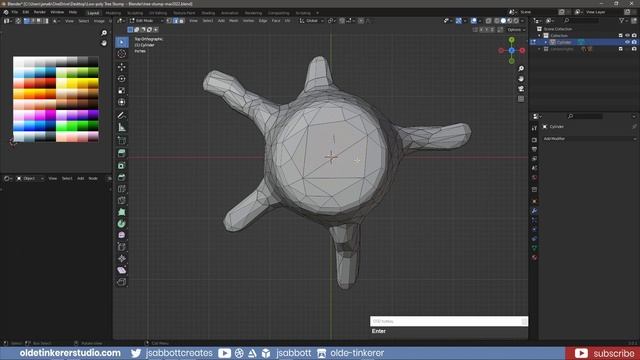Hide the Cylinder object with eye icon
The height and width of the screenshot is (360, 640).
tap(627, 42)
